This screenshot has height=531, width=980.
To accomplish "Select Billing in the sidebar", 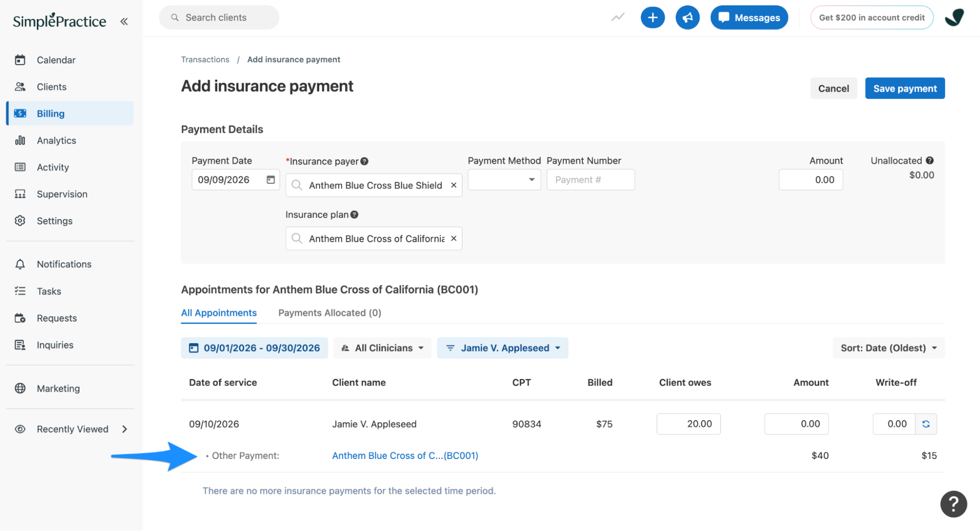I will click(x=70, y=113).
